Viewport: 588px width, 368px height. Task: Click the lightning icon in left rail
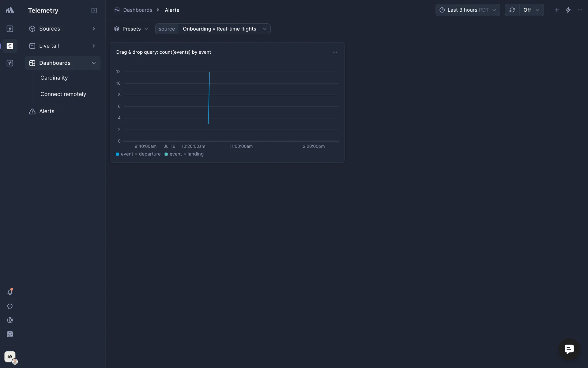point(10,29)
